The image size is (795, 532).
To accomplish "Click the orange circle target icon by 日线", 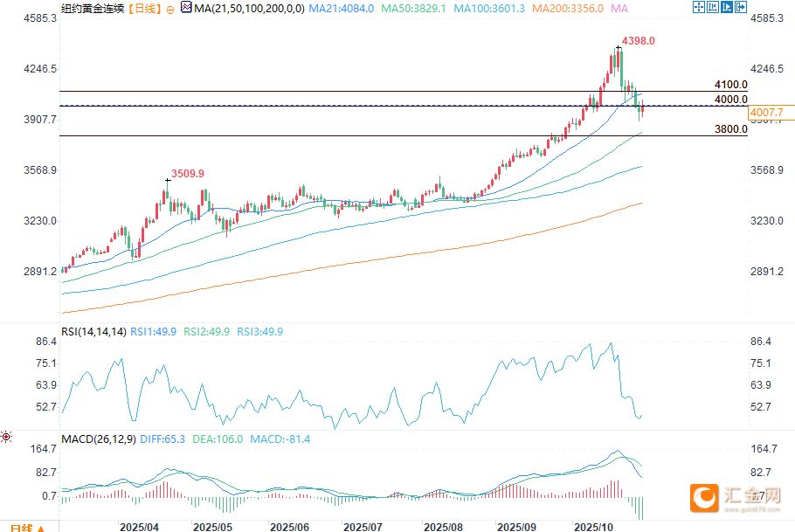I will point(170,10).
